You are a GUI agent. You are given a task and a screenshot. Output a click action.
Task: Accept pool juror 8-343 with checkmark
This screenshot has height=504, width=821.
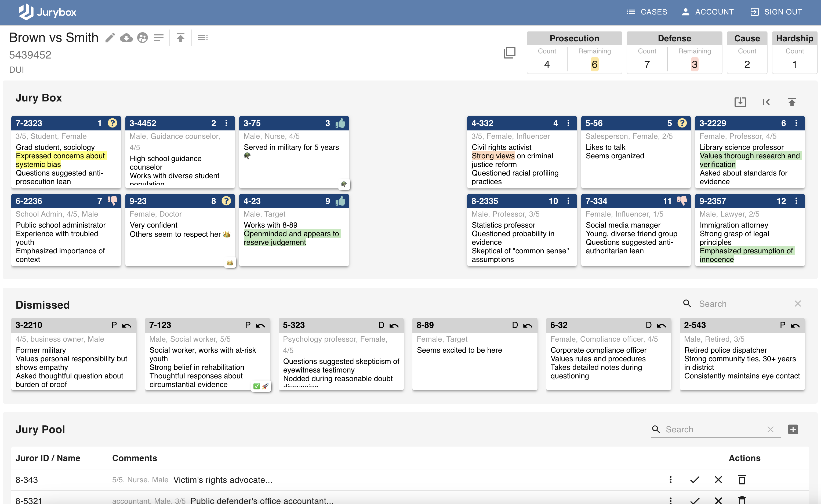point(695,480)
